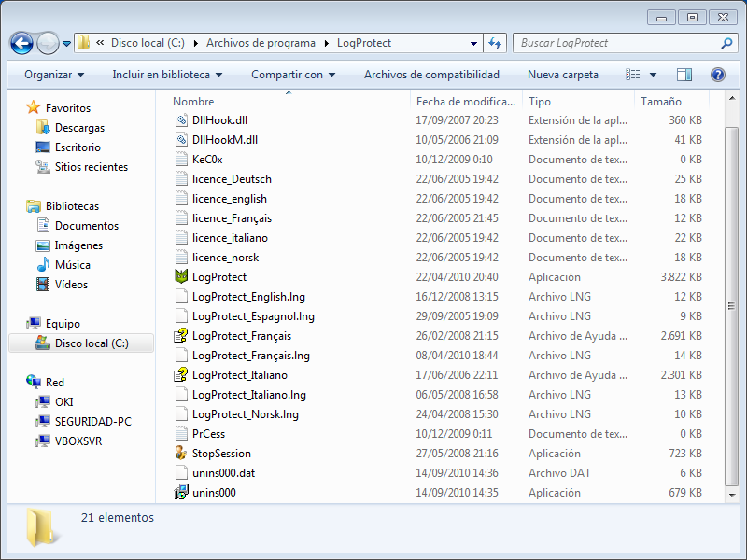Open the recent pages dropdown arrow
Screen dimensions: 747x560
tap(66, 43)
